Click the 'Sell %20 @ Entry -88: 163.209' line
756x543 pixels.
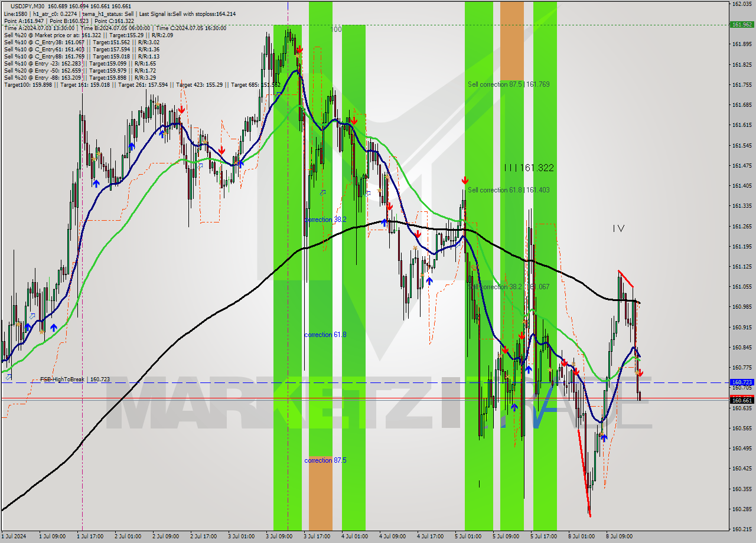click(80, 77)
